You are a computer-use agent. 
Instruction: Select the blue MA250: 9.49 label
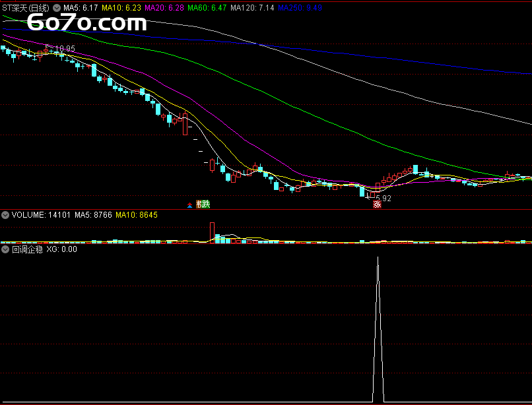coord(300,8)
